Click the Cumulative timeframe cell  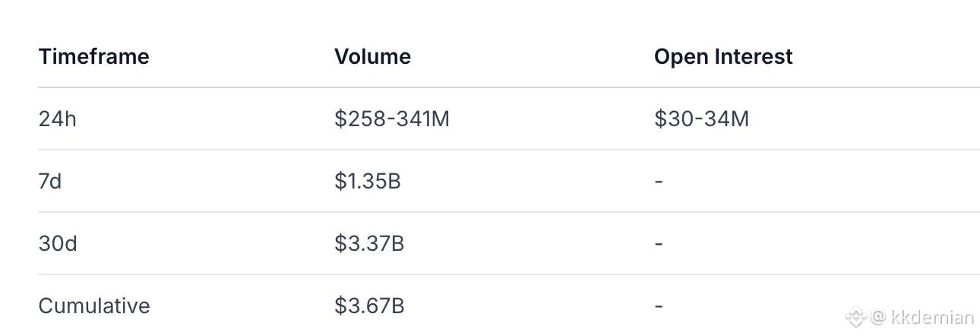pyautogui.click(x=93, y=306)
